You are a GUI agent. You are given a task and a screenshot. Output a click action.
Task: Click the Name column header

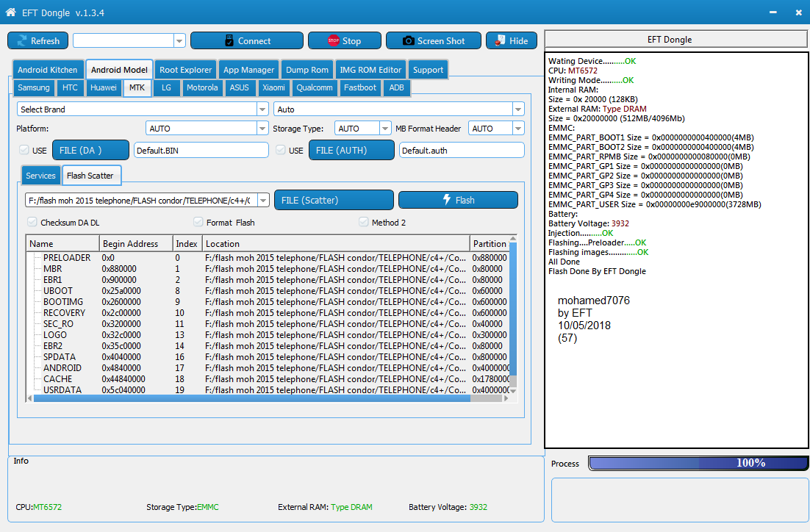point(62,243)
